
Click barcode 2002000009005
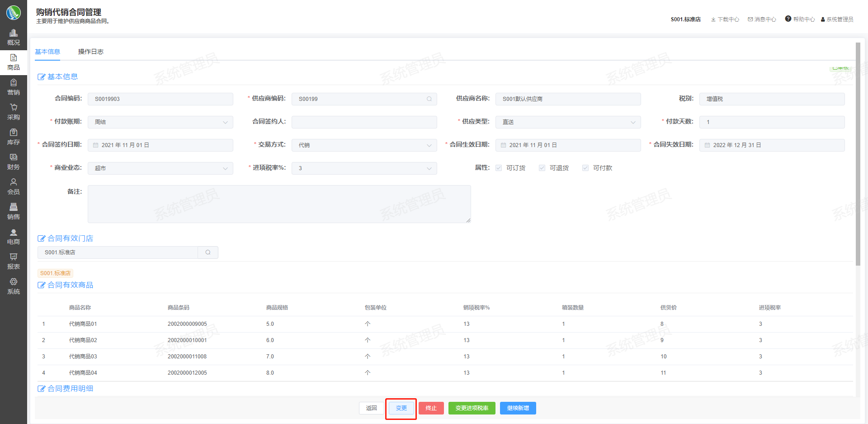click(x=187, y=324)
